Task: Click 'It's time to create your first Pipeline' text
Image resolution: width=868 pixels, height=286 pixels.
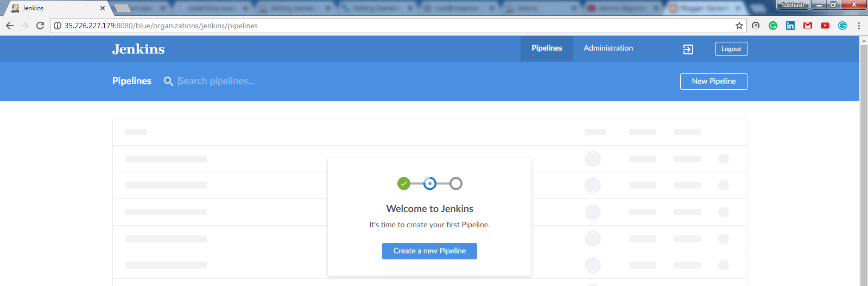Action: pyautogui.click(x=429, y=225)
